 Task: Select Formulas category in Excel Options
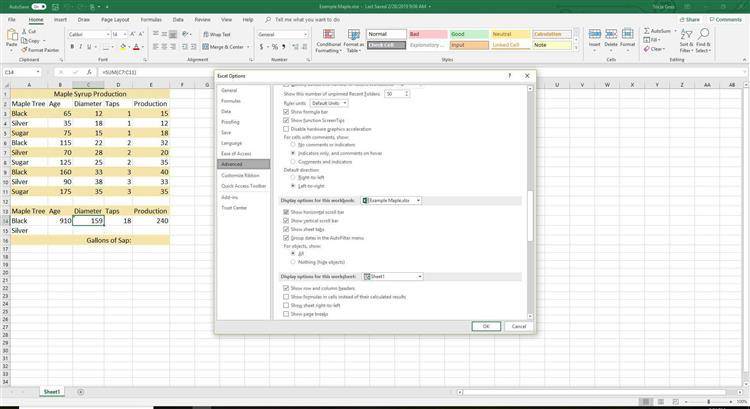[x=231, y=100]
